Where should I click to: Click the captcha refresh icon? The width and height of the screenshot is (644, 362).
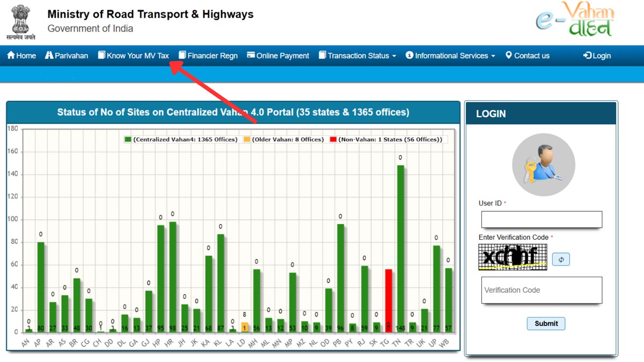click(x=560, y=259)
